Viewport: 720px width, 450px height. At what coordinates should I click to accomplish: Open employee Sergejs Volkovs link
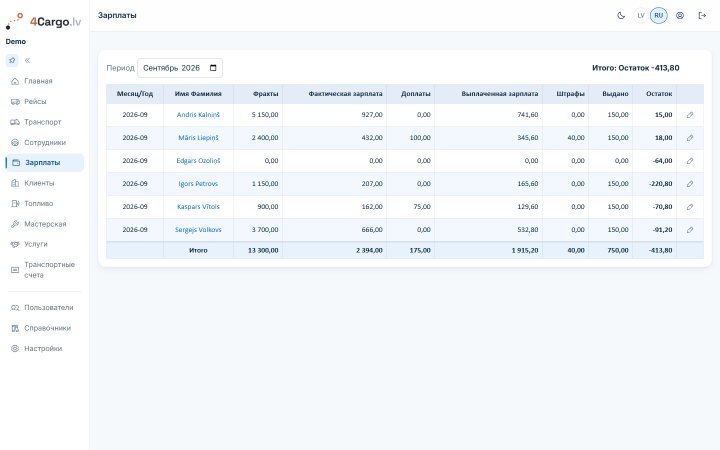tap(198, 230)
